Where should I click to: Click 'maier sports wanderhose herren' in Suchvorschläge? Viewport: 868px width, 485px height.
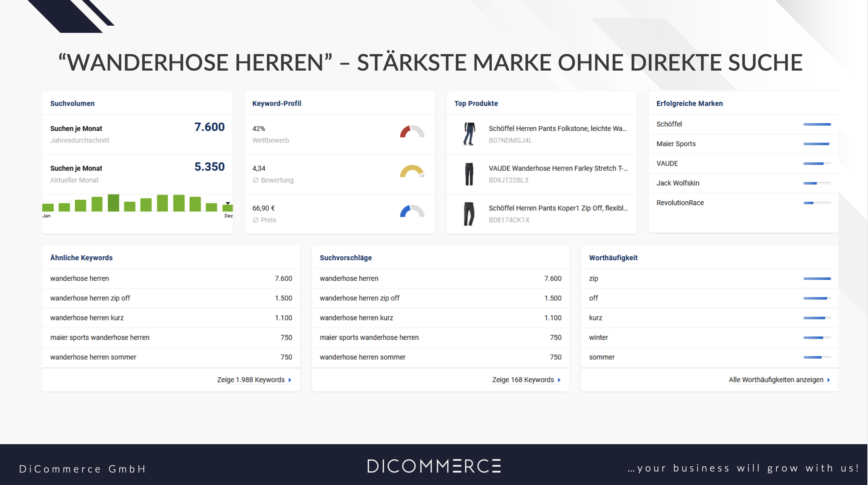pos(369,337)
